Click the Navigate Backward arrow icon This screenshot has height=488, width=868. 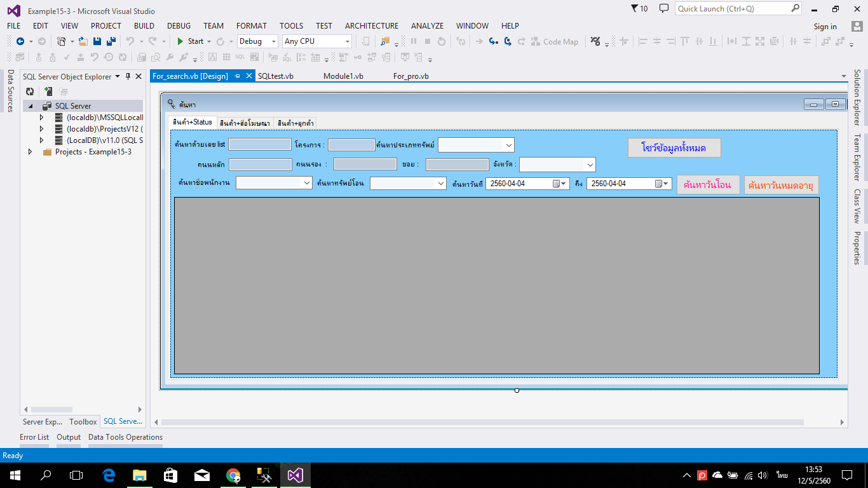20,41
